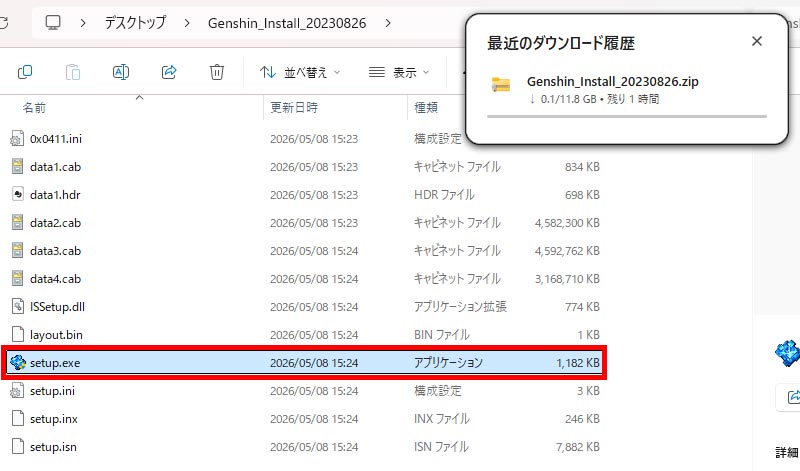The height and width of the screenshot is (471, 800).
Task: Select the data1.cab file
Action: tap(304, 167)
